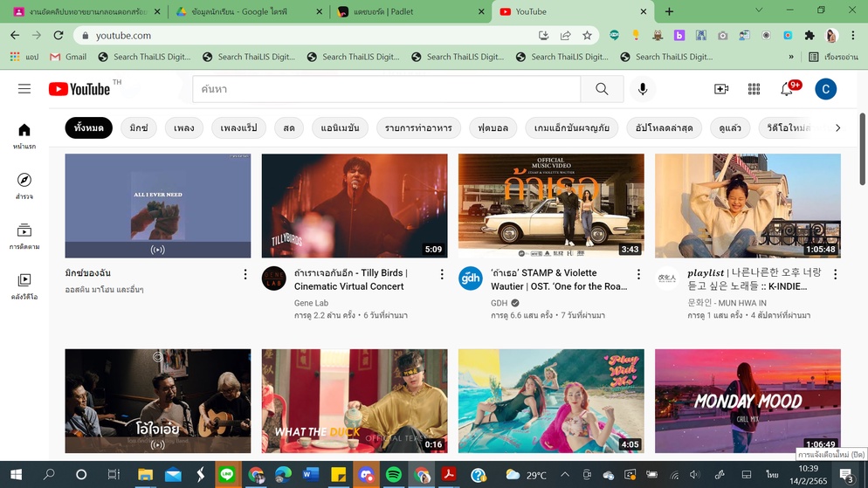The image size is (868, 488).
Task: Open the Chrome three-dot menu
Action: pos(852,36)
